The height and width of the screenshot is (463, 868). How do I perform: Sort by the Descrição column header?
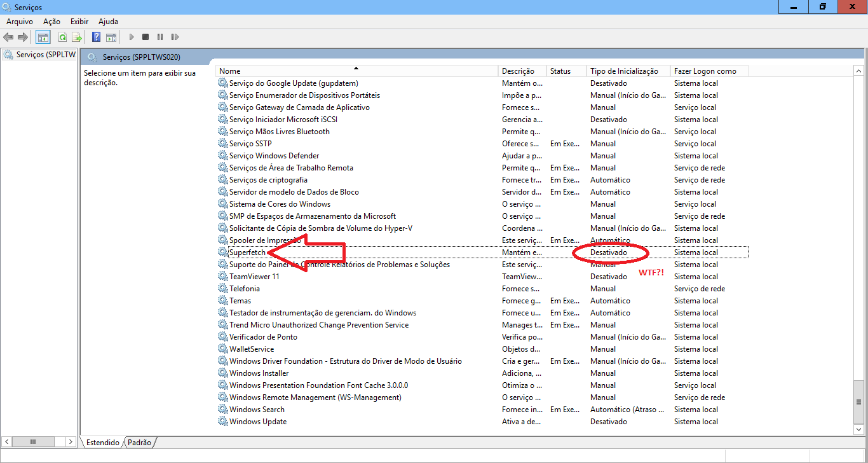(523, 71)
